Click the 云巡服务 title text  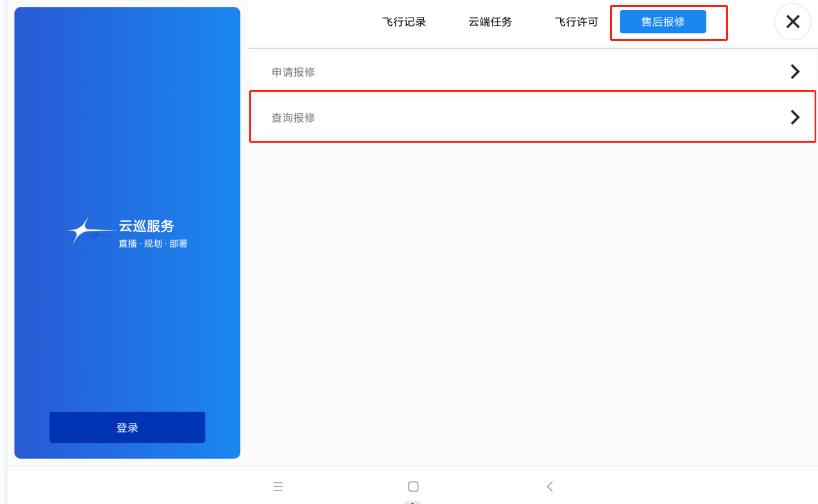(146, 226)
